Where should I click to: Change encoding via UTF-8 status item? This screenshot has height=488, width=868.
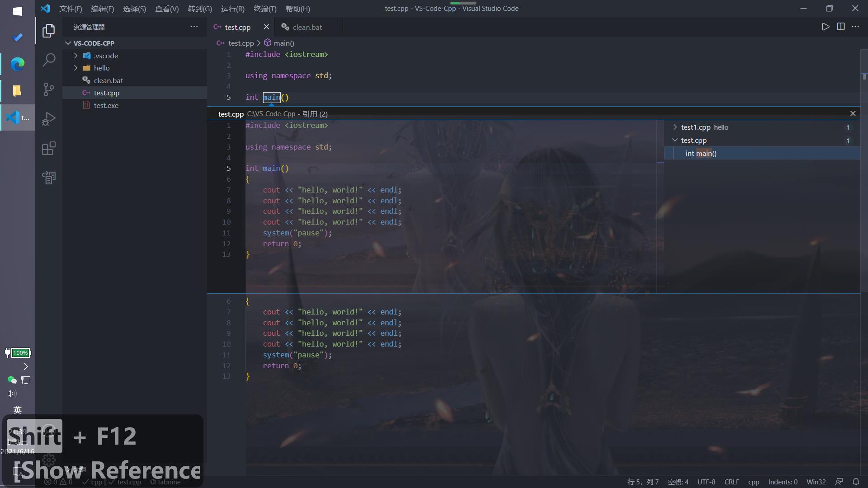tap(706, 482)
